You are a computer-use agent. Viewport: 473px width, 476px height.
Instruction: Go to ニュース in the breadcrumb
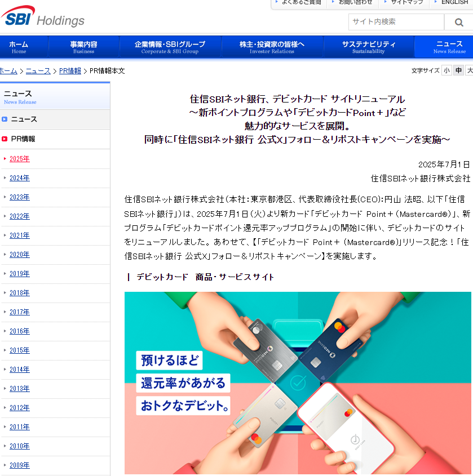[x=38, y=71]
